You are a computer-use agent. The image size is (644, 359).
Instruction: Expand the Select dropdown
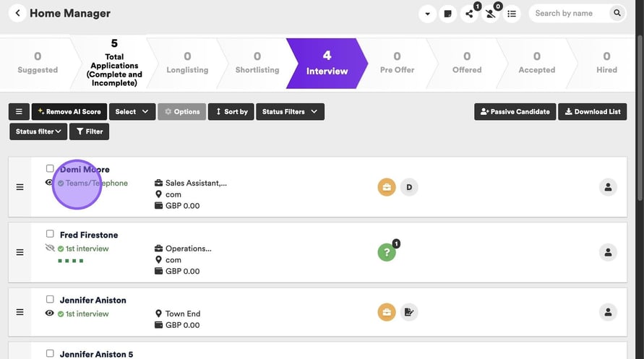coord(132,112)
